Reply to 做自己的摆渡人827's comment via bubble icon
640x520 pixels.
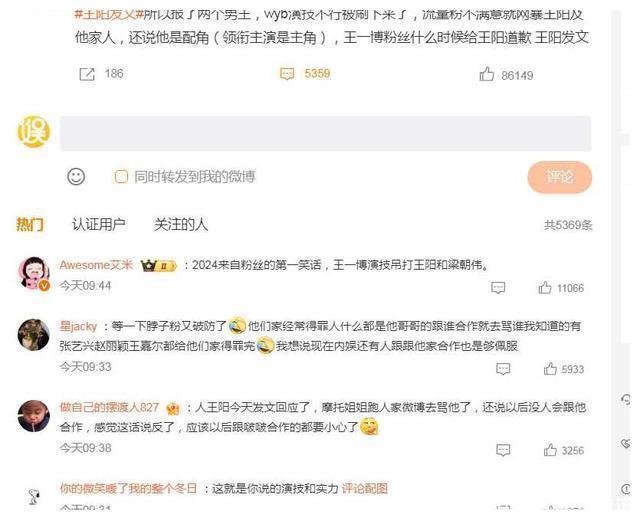(503, 450)
